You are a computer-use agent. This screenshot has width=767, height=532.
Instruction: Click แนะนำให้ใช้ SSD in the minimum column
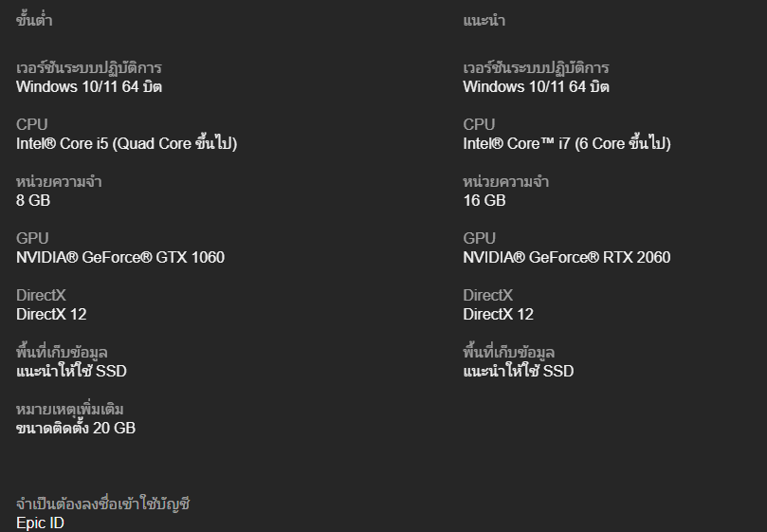pyautogui.click(x=71, y=372)
